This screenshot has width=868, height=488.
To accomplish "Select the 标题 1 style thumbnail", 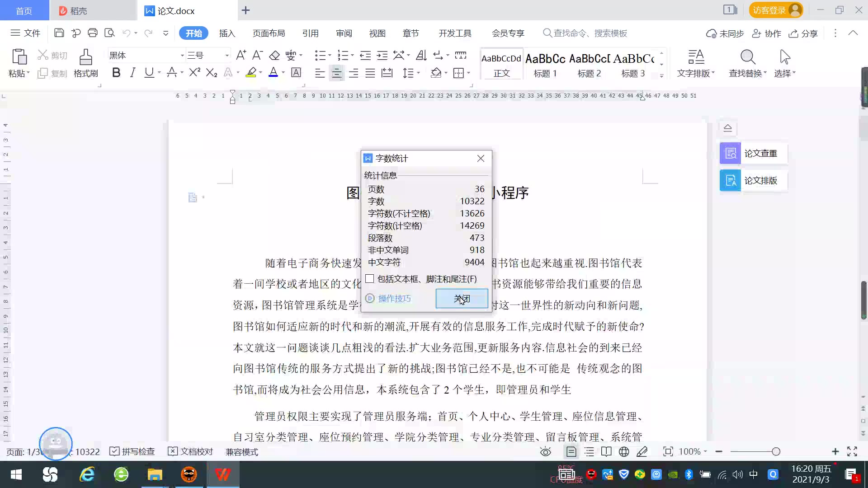I will 545,64.
